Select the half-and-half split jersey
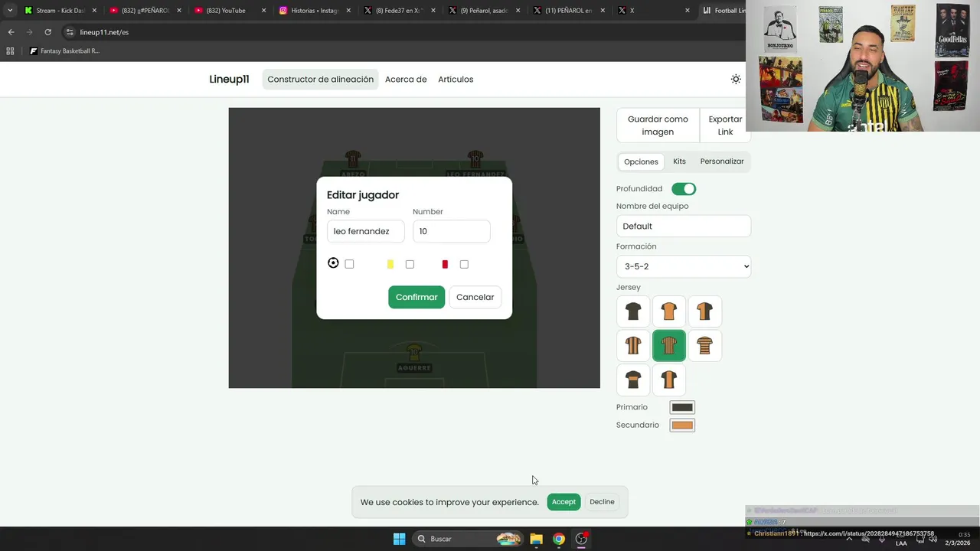The height and width of the screenshot is (551, 980). click(704, 311)
